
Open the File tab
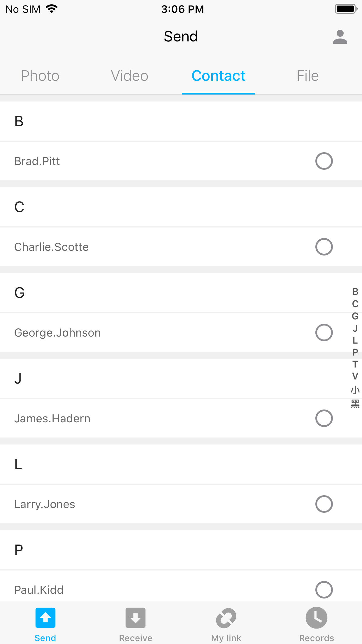click(x=307, y=76)
